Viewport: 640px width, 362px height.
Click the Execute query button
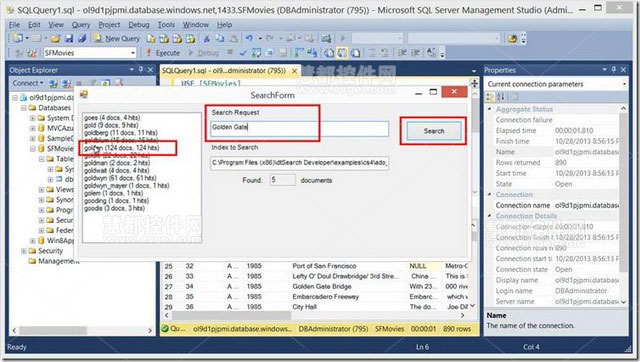pyautogui.click(x=163, y=53)
